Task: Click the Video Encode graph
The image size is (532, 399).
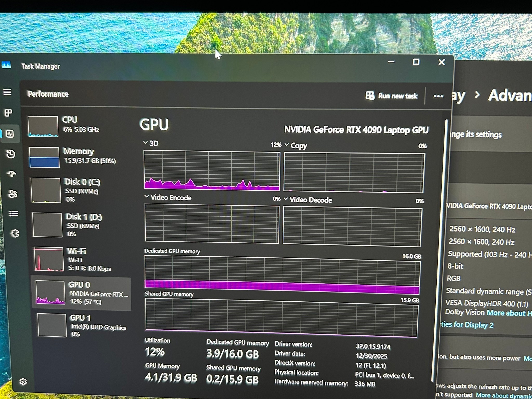Action: pos(212,224)
